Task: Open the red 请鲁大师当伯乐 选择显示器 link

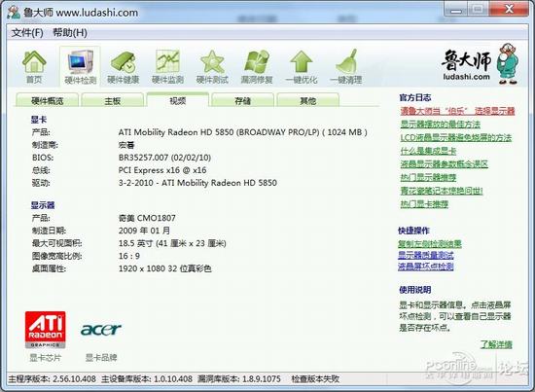Action: tap(457, 111)
